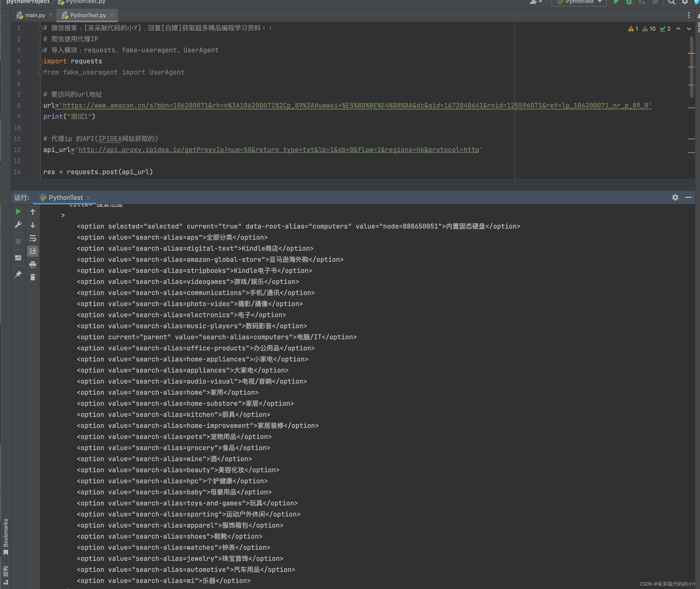Open the user account dropdown
Viewport: 700px width, 589px height.
click(536, 2)
